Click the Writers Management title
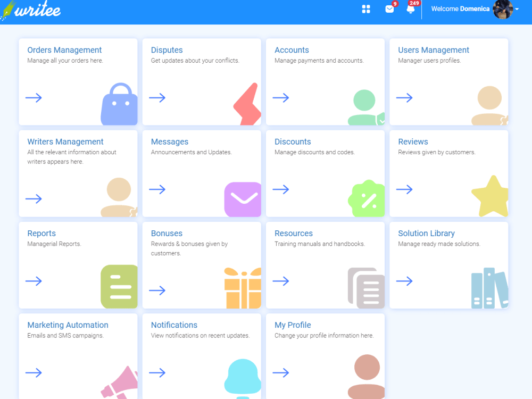Viewport: 532px width, 399px height. click(65, 142)
